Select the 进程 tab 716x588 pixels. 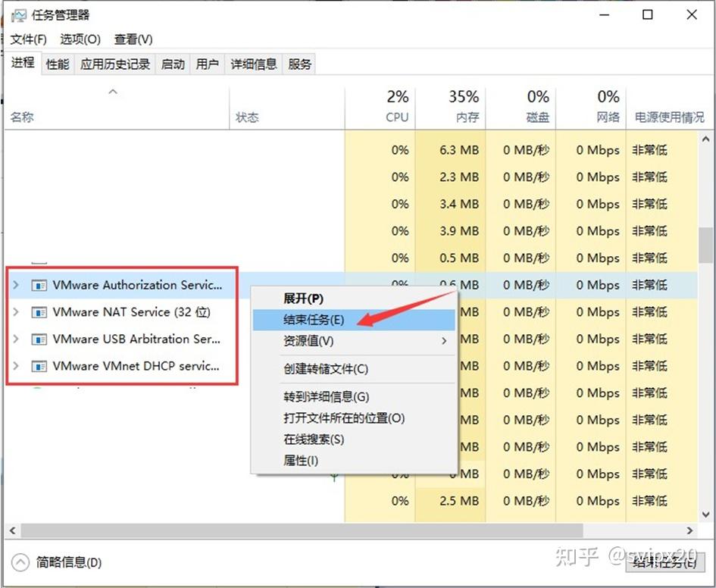point(23,63)
